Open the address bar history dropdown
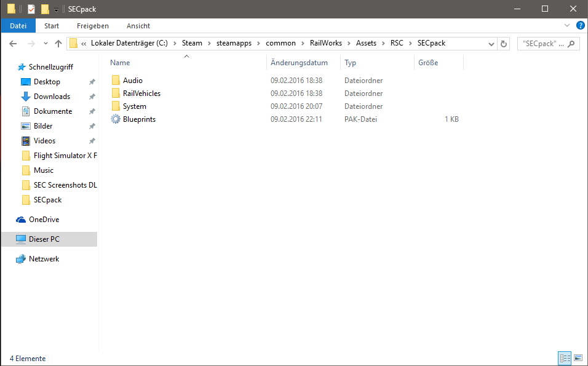588x366 pixels. coord(491,44)
